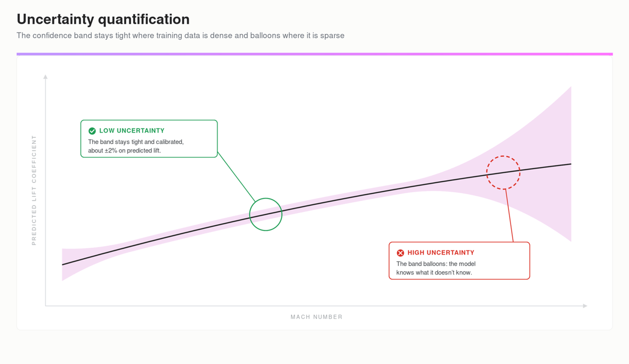This screenshot has width=629, height=364.
Task: Click the green solid circle marker on the curve
Action: coord(266,214)
